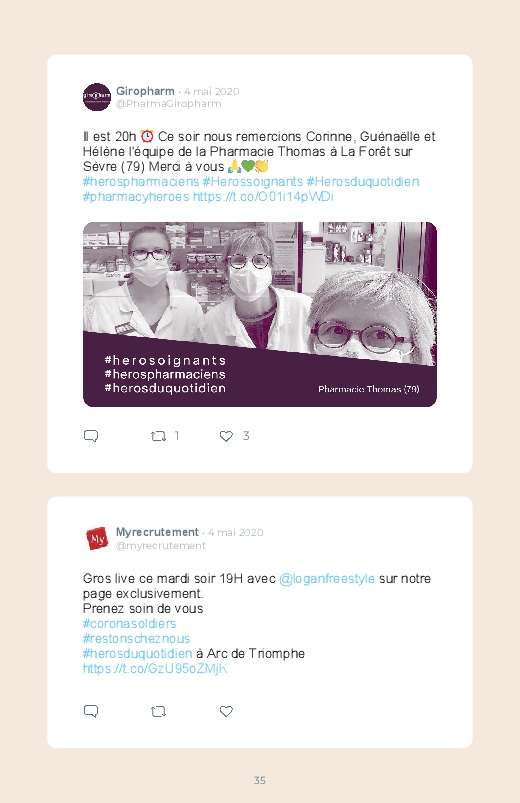Retweet the Giropharm pharmacy post
The image size is (520, 803).
pyautogui.click(x=158, y=436)
